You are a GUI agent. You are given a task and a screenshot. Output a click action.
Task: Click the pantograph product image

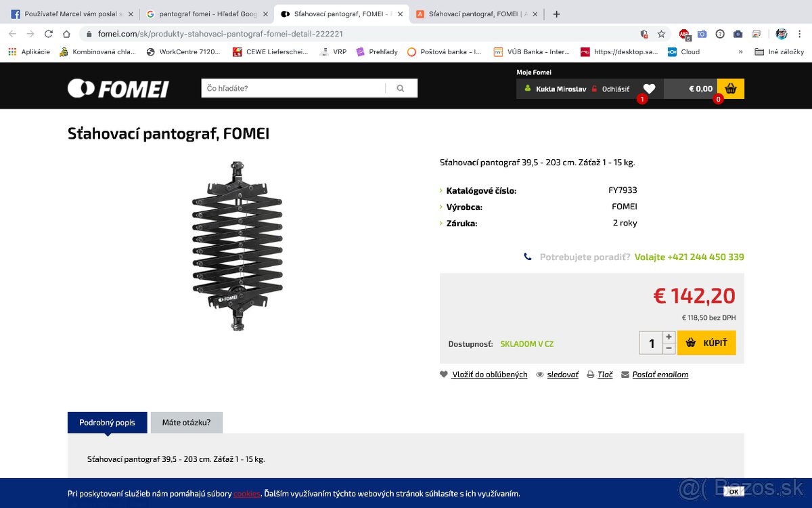[237, 246]
